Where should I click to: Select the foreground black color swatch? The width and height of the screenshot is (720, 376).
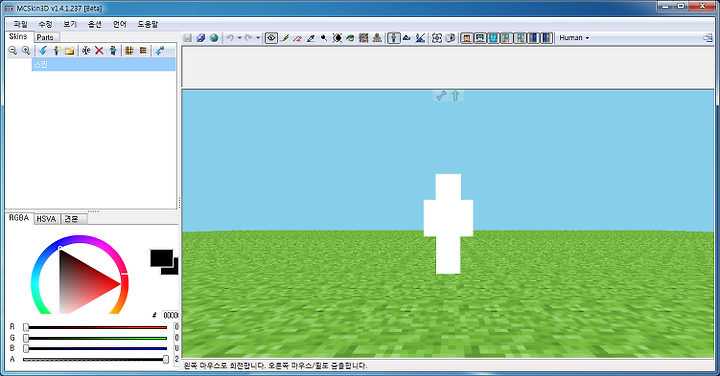click(x=162, y=258)
